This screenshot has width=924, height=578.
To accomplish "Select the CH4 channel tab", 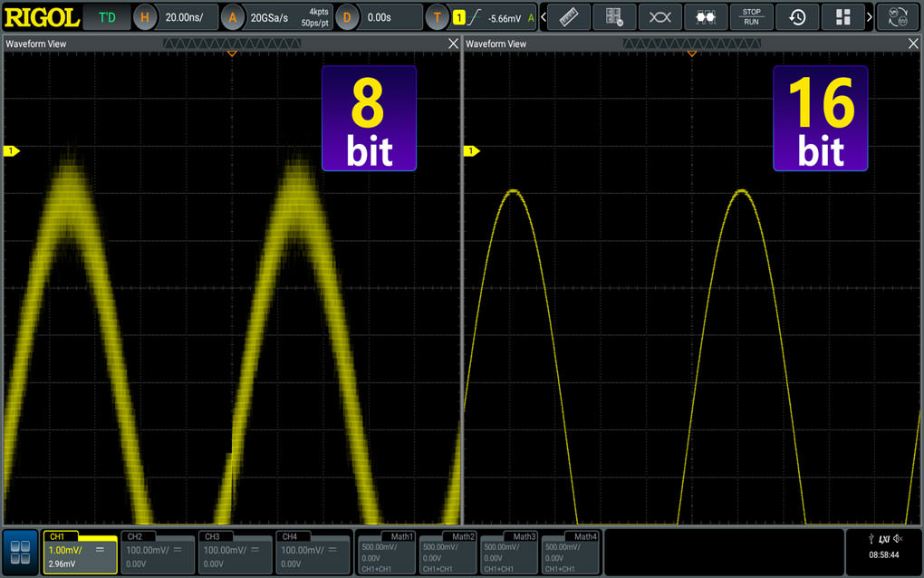I will [313, 552].
